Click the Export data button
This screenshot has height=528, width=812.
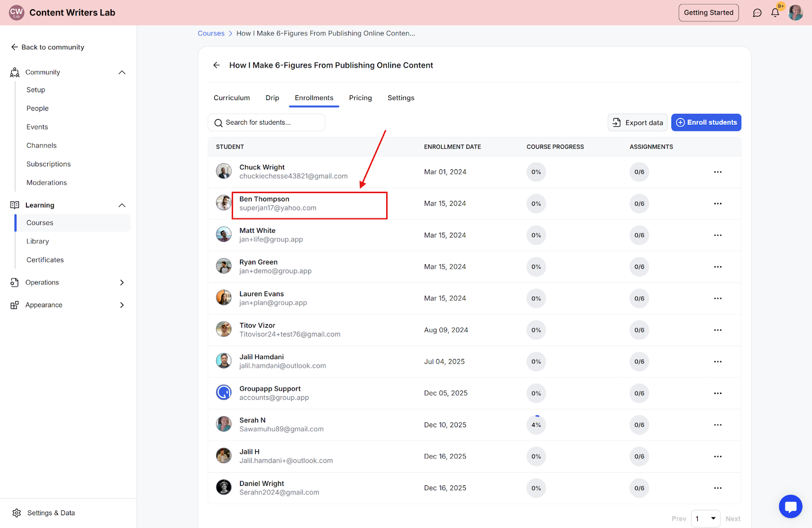tap(637, 122)
